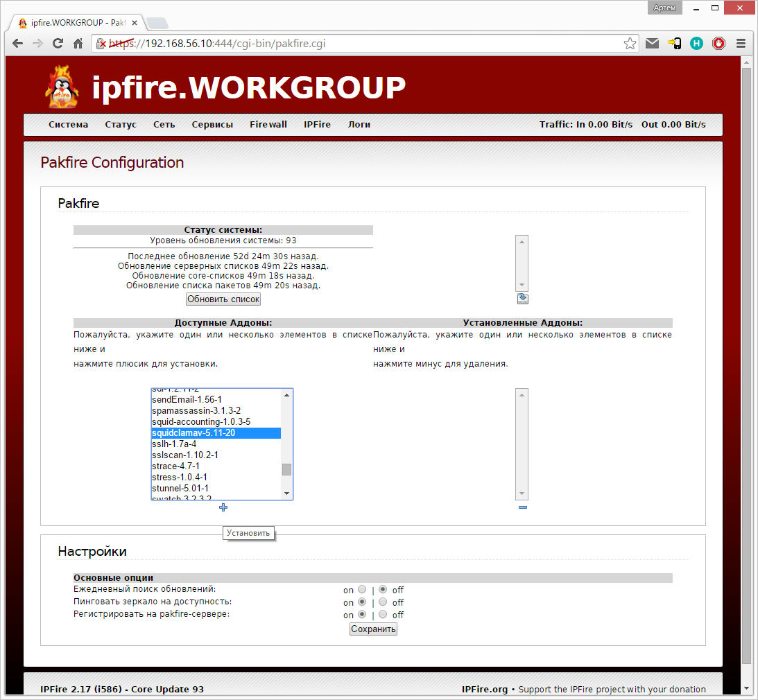Image resolution: width=758 pixels, height=700 pixels.
Task: Open the Сеть menu
Action: (164, 125)
